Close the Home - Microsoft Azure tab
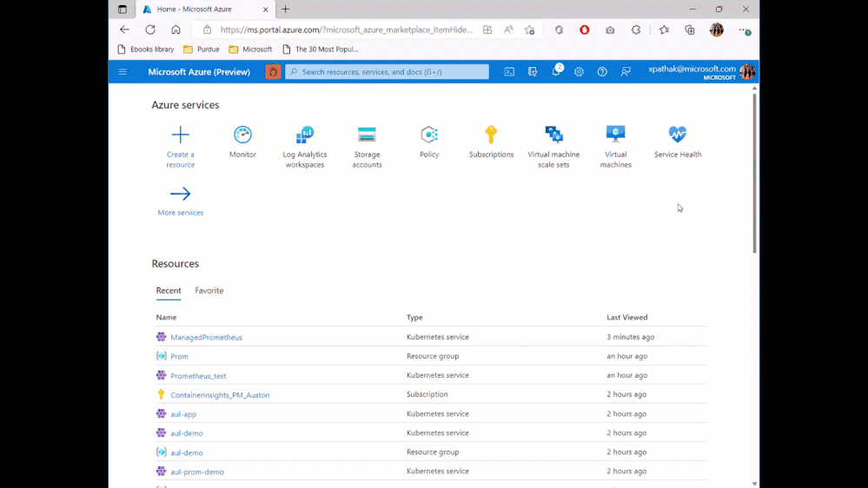The width and height of the screenshot is (868, 488). [x=266, y=10]
